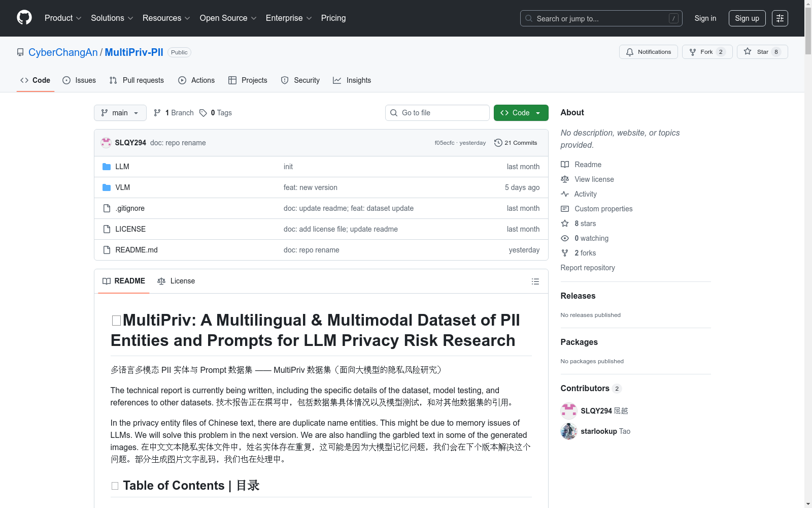Click the commits history clock icon

[498, 143]
